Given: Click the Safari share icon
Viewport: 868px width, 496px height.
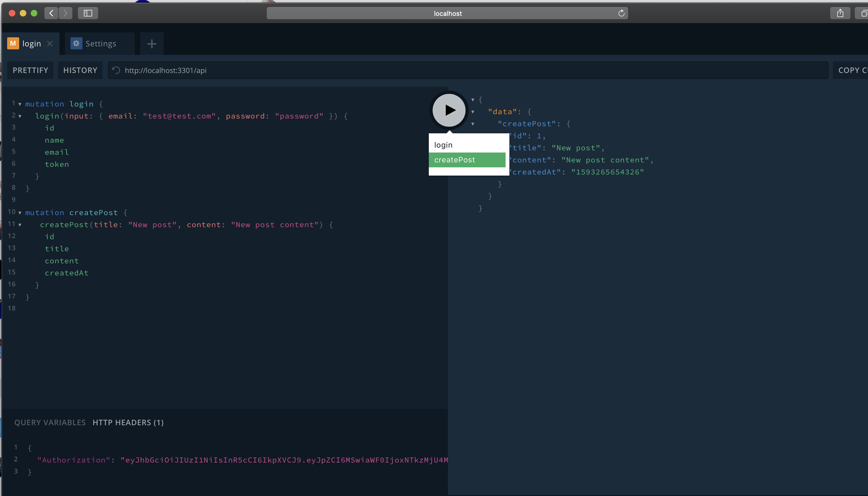Looking at the screenshot, I should pos(840,13).
